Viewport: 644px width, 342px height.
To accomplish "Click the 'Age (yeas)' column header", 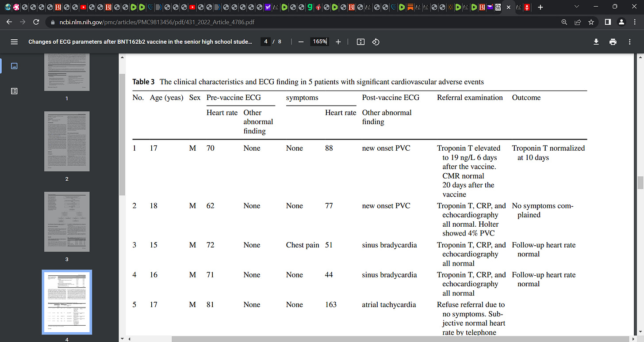I will [166, 98].
